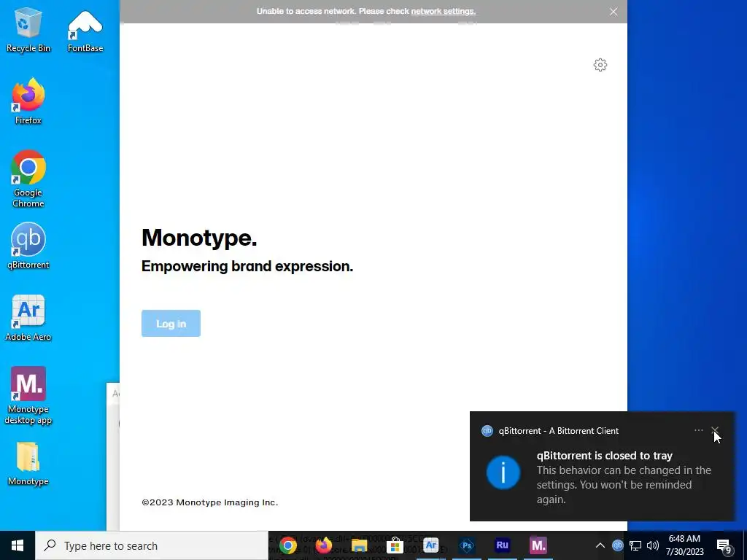Open the Windows Start menu
This screenshot has height=560, width=747.
[x=18, y=545]
